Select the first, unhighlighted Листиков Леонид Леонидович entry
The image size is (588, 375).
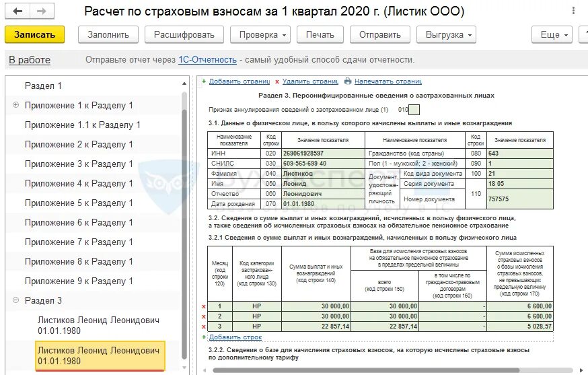point(98,325)
